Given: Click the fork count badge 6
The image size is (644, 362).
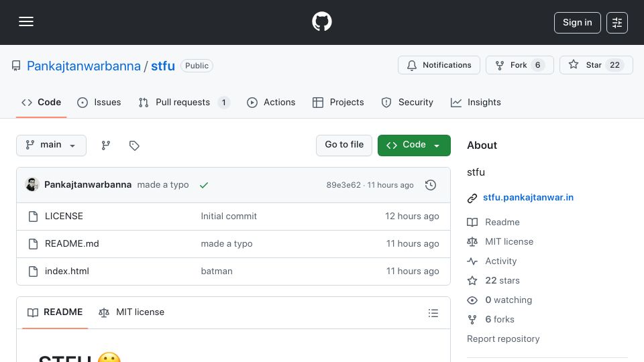Looking at the screenshot, I should 537,65.
